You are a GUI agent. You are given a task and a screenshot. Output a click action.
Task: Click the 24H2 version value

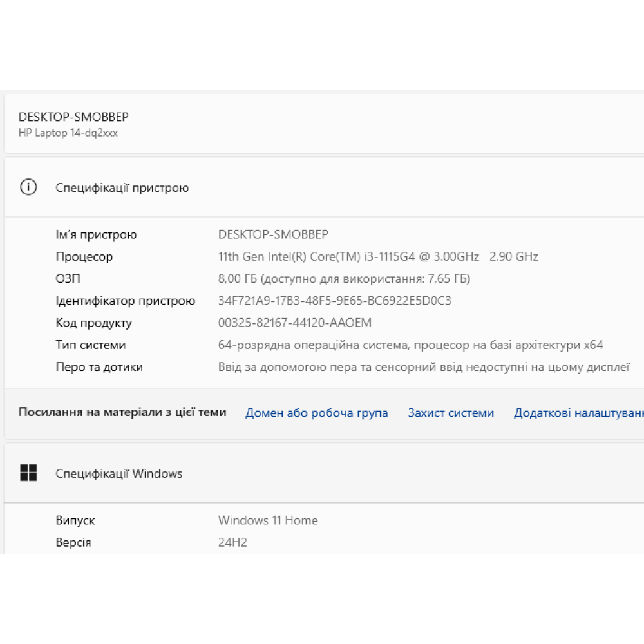point(232,542)
